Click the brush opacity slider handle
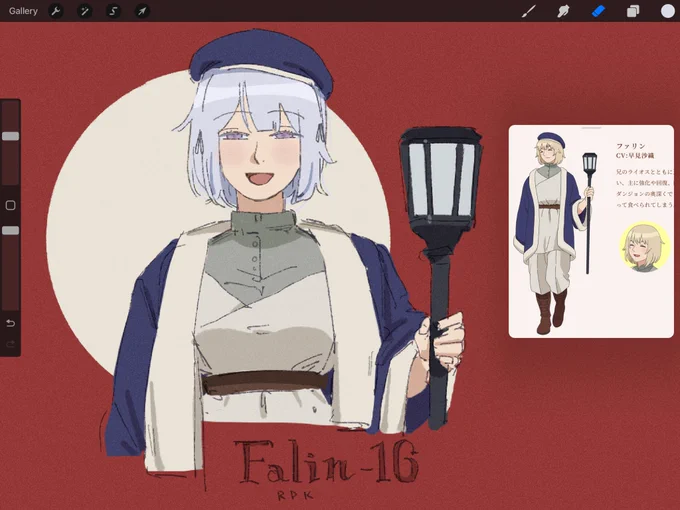680x510 pixels. (10, 230)
